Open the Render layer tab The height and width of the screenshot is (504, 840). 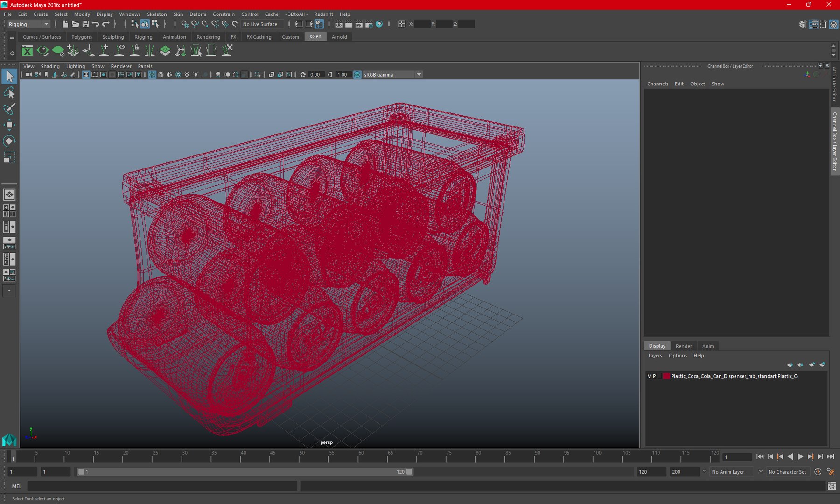(684, 346)
